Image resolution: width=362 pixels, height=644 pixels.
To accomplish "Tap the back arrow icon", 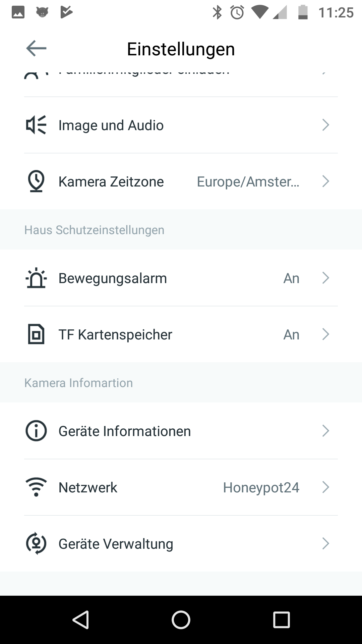I will click(36, 48).
